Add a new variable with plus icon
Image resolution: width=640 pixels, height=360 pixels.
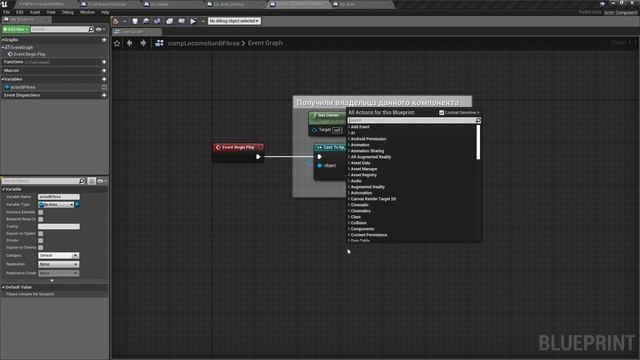tap(104, 79)
